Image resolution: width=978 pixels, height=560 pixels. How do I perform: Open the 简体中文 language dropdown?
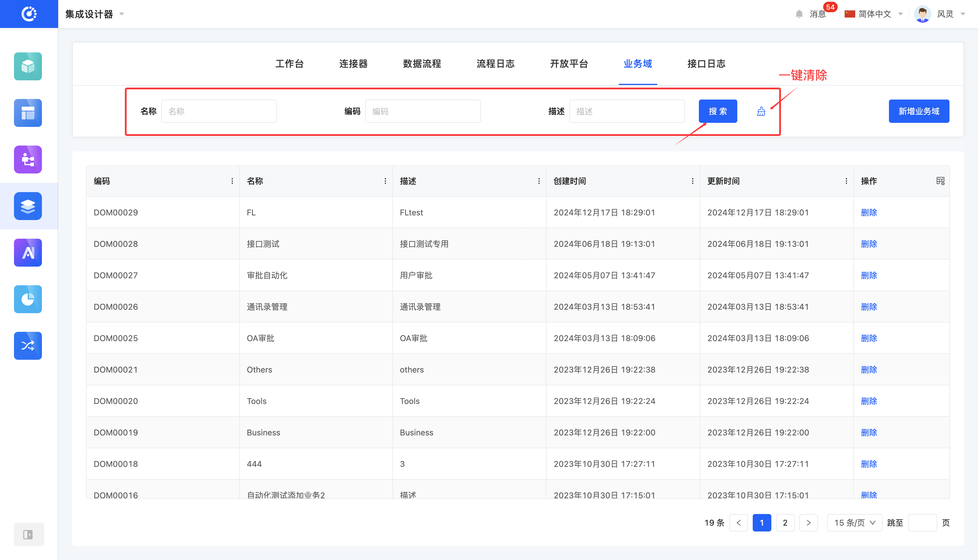[x=900, y=14]
